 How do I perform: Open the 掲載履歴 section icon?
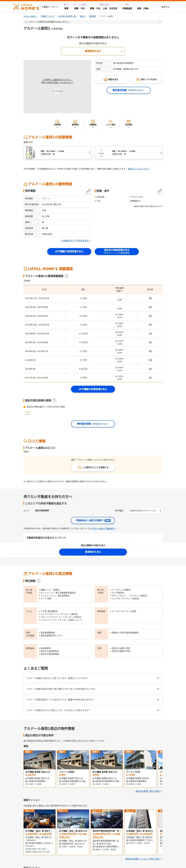click(x=93, y=122)
